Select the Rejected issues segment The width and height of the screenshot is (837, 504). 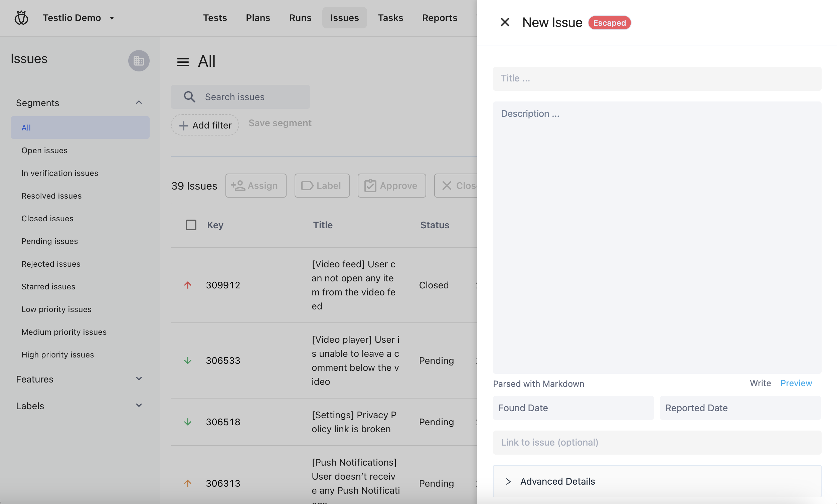51,264
